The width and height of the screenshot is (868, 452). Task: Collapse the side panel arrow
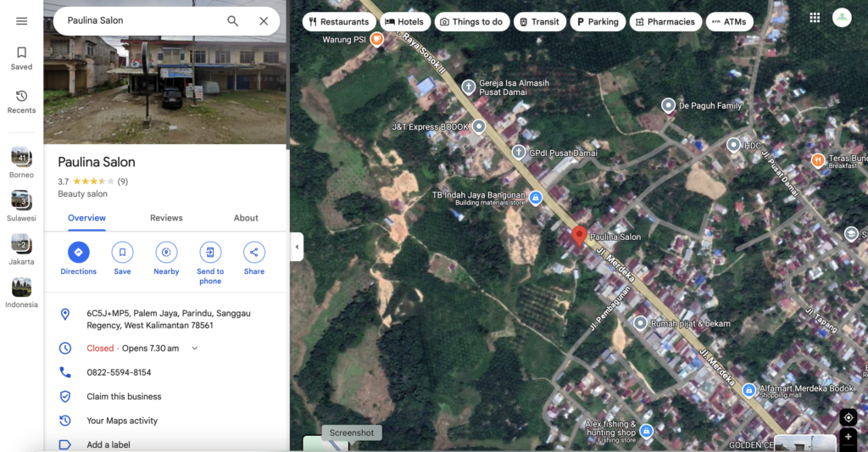(x=297, y=248)
